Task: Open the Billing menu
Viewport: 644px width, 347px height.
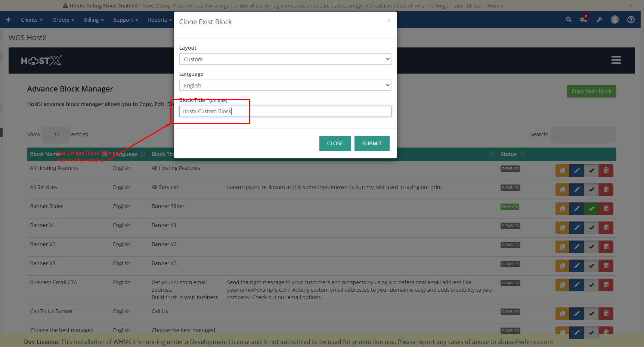Action: coord(94,20)
